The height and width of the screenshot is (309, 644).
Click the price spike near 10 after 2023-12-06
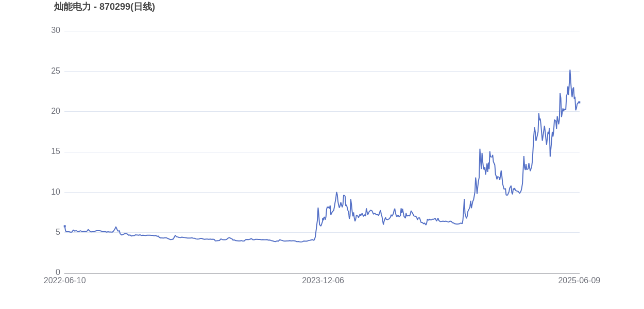(336, 193)
